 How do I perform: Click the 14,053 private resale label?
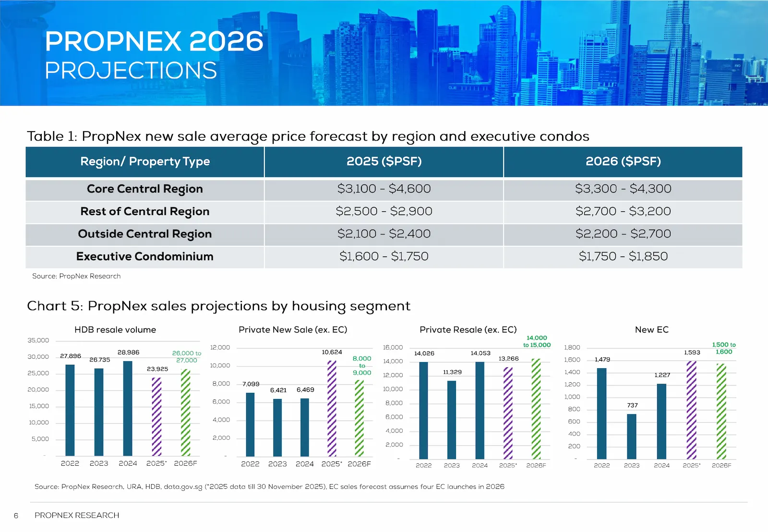[x=480, y=353]
